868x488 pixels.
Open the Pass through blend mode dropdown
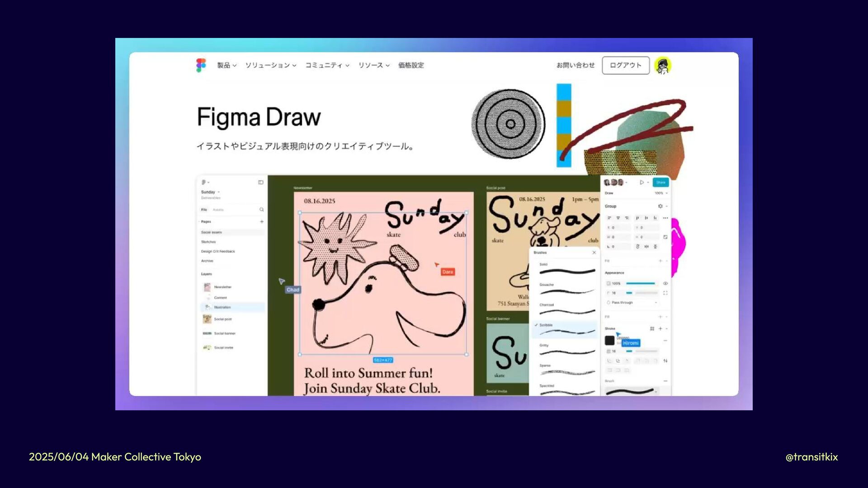[x=633, y=302]
